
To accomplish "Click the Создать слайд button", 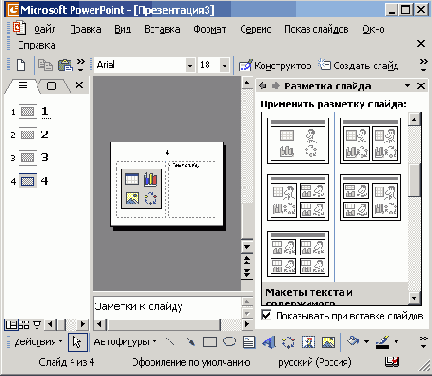I will coord(358,65).
